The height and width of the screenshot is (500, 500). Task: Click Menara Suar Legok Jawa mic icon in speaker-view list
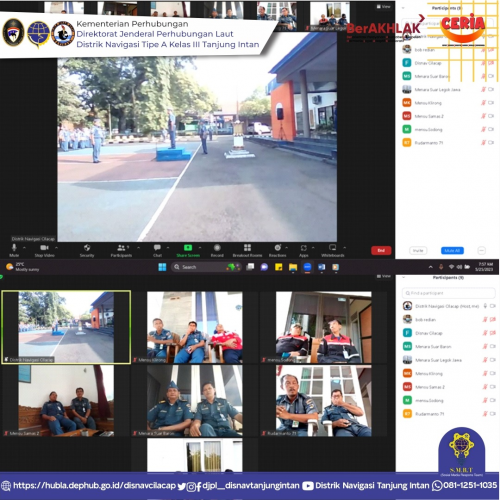point(484,90)
